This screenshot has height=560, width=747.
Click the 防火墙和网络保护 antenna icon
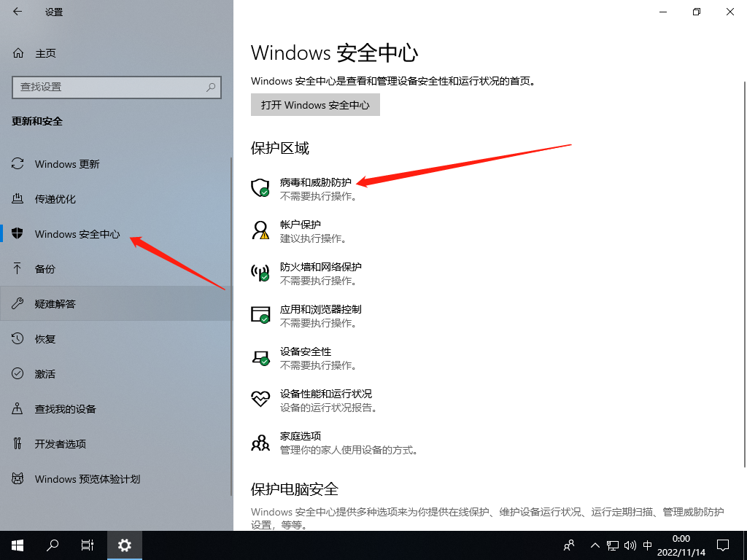(x=260, y=272)
